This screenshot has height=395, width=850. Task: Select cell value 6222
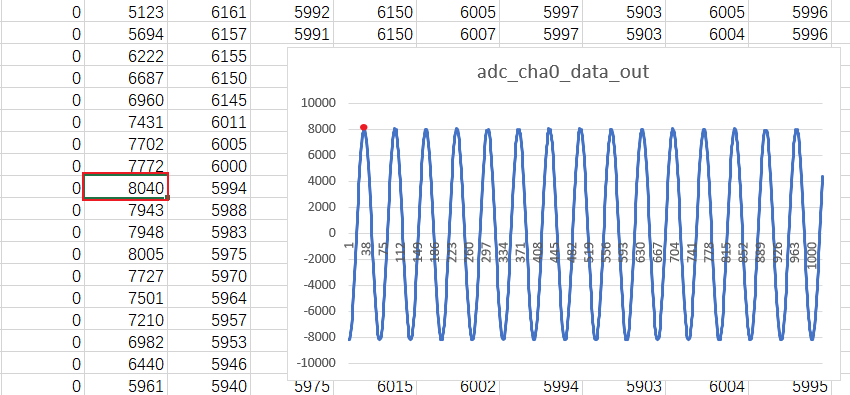(x=126, y=56)
